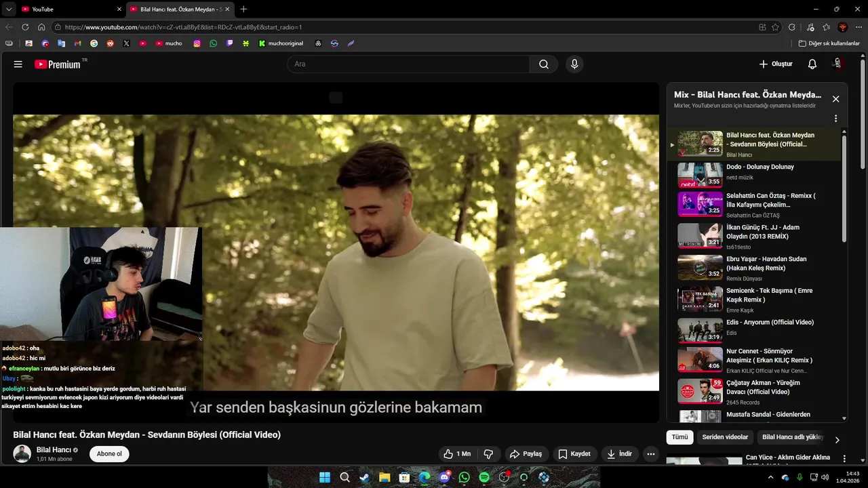Open the three-dot more actions under the video
868x488 pixels.
[651, 454]
